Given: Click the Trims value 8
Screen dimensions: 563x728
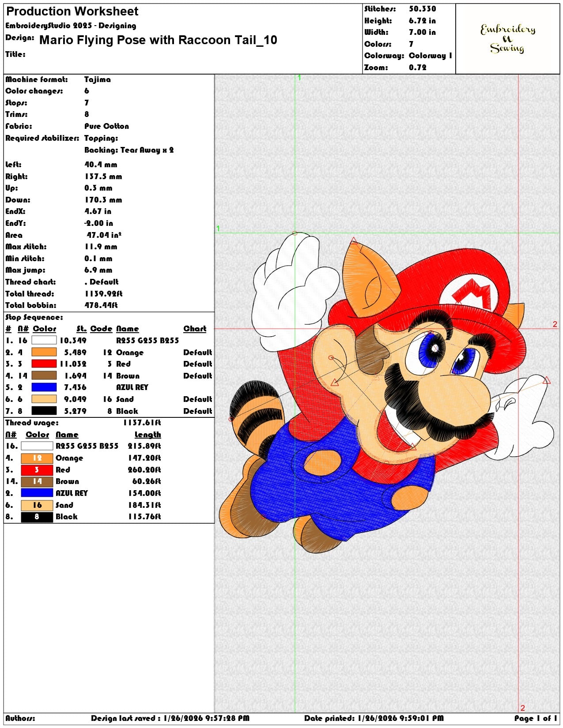Looking at the screenshot, I should [x=87, y=114].
